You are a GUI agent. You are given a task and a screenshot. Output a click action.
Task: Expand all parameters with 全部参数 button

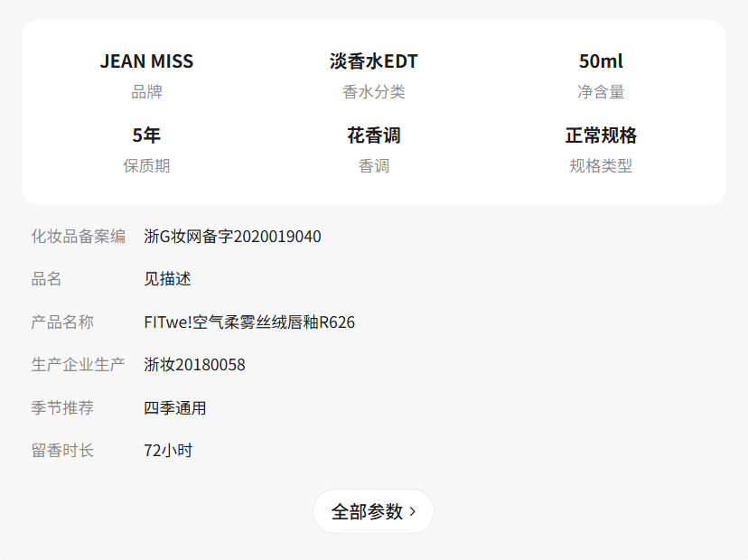pos(366,511)
